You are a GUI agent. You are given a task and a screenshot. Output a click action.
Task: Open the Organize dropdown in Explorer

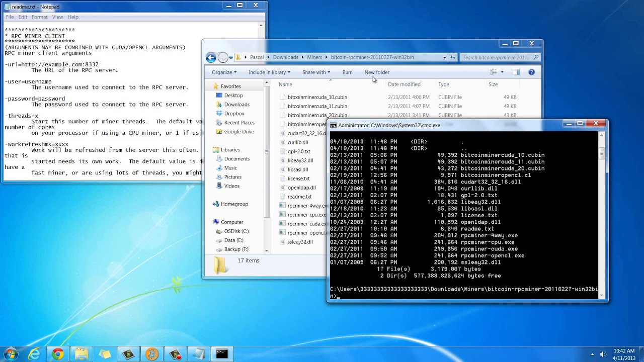(x=224, y=72)
